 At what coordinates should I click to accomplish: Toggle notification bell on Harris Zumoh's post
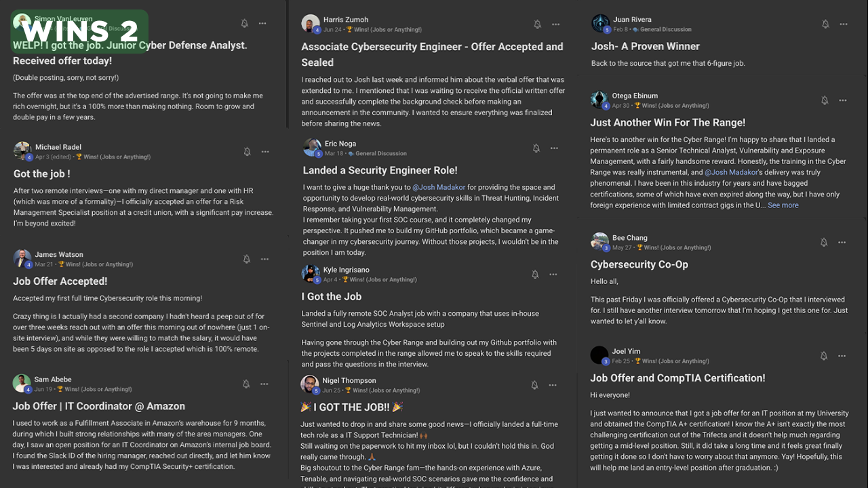pyautogui.click(x=537, y=24)
